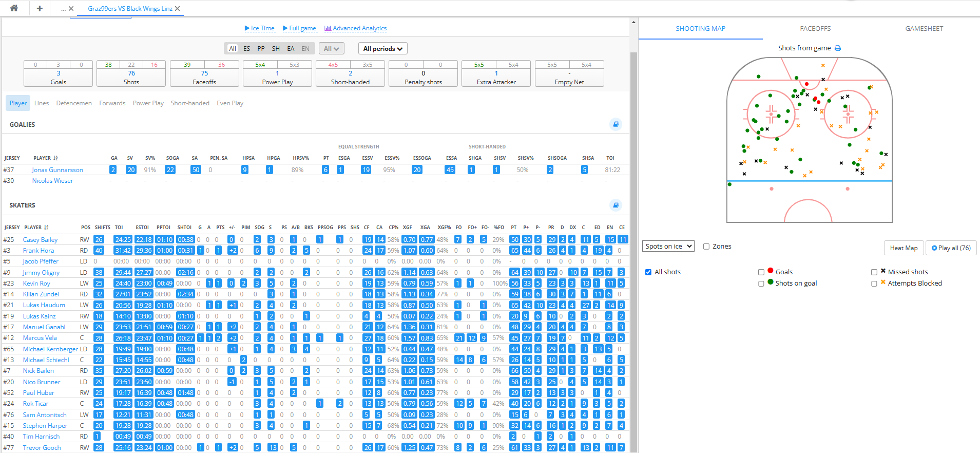The width and height of the screenshot is (980, 453).
Task: Open Jonas Gunnarsson player link
Action: (x=57, y=170)
